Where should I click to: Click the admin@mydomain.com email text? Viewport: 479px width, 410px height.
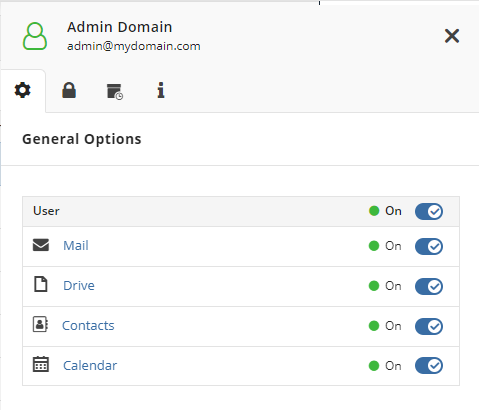coord(134,46)
